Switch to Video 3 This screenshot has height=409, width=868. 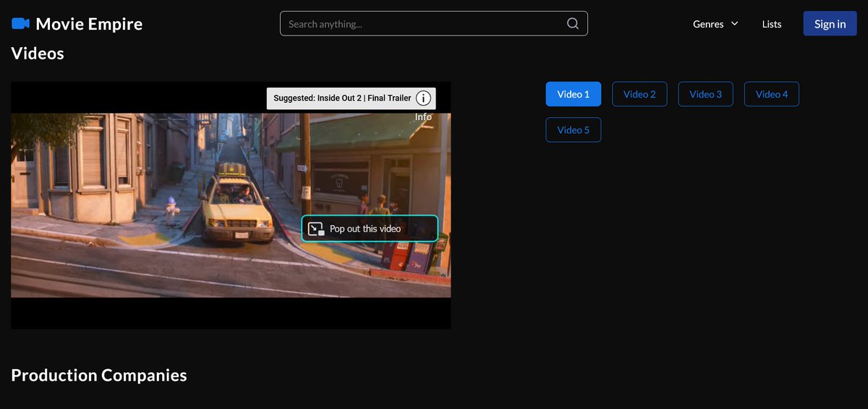pyautogui.click(x=706, y=94)
